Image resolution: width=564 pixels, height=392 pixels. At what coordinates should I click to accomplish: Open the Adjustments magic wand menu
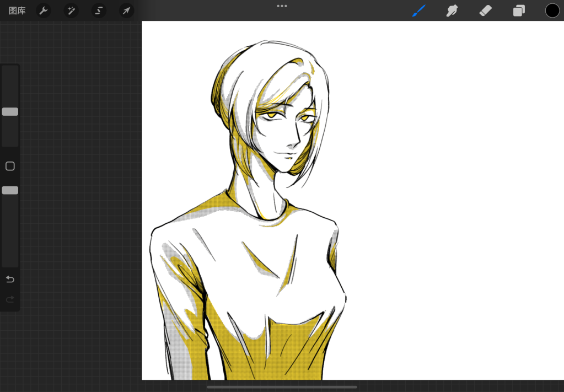click(71, 10)
